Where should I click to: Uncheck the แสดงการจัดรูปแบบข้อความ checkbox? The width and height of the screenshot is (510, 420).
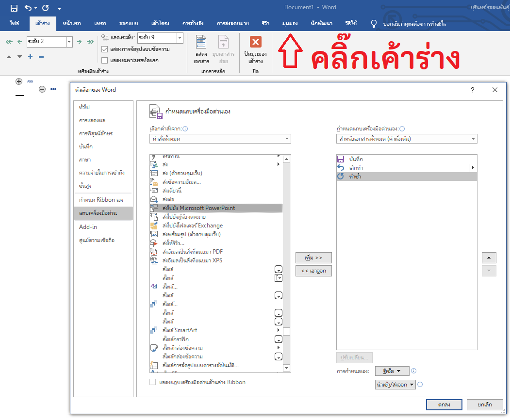pos(105,49)
